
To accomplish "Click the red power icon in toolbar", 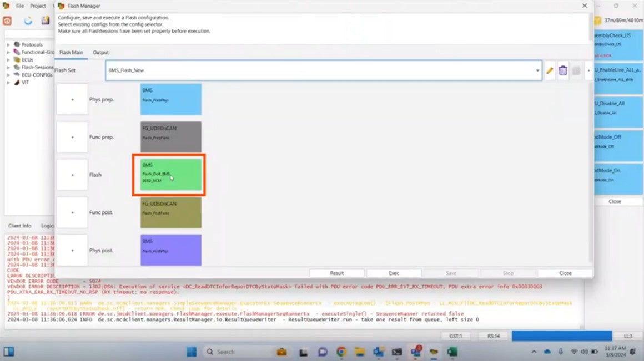I will pos(7,21).
